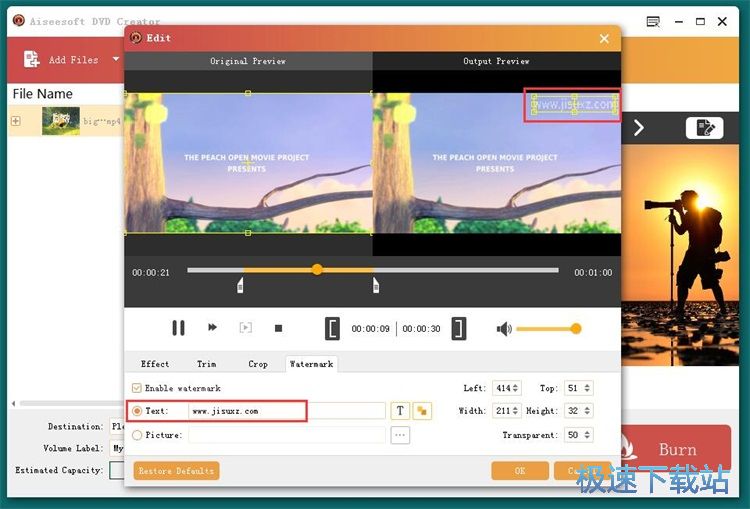Viewport: 750px width, 509px height.
Task: Set the clip start bracket marker
Action: [x=332, y=329]
